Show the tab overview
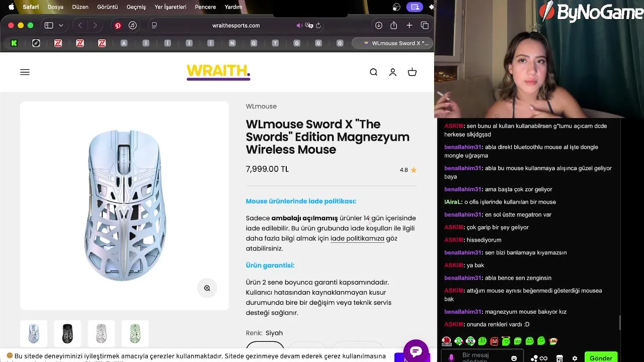644x362 pixels. [425, 25]
